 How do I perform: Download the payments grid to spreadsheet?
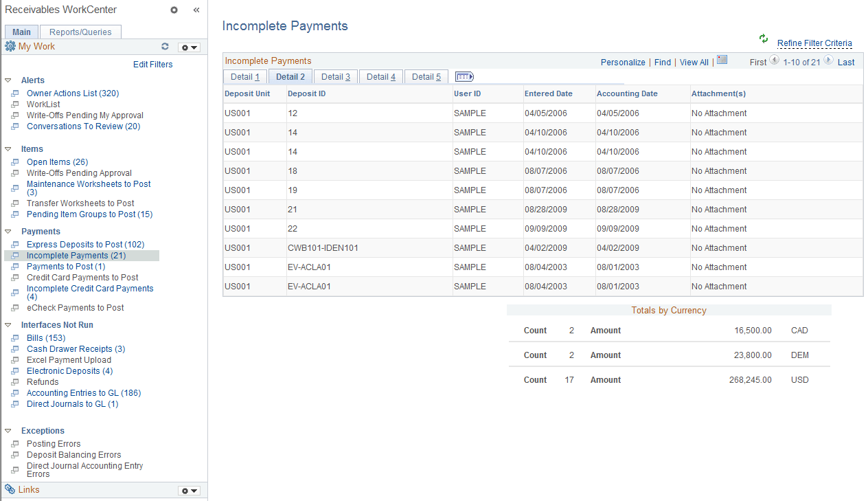(722, 60)
